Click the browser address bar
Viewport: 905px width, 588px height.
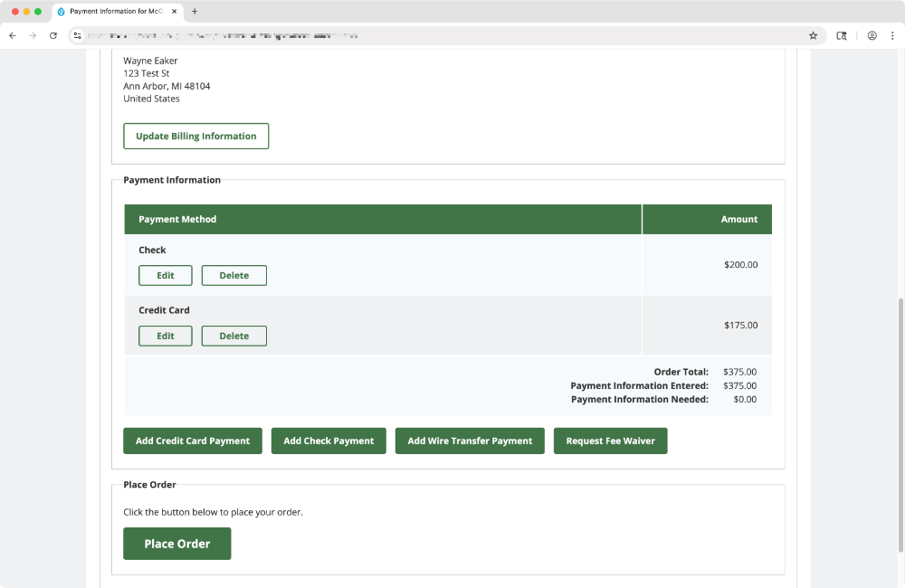(x=434, y=35)
